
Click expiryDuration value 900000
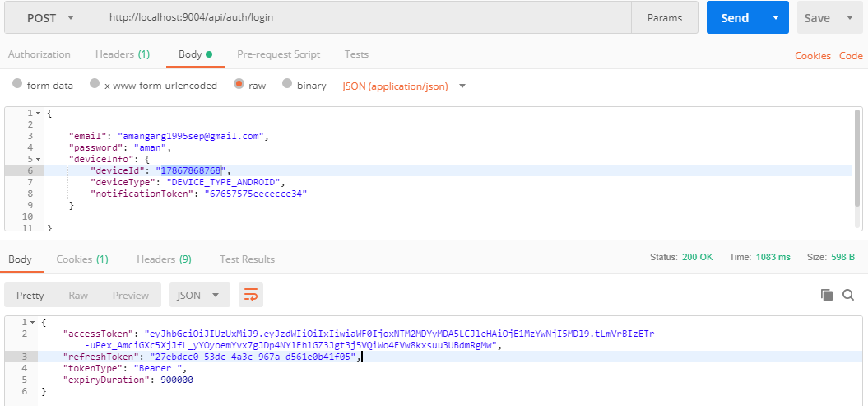[177, 380]
